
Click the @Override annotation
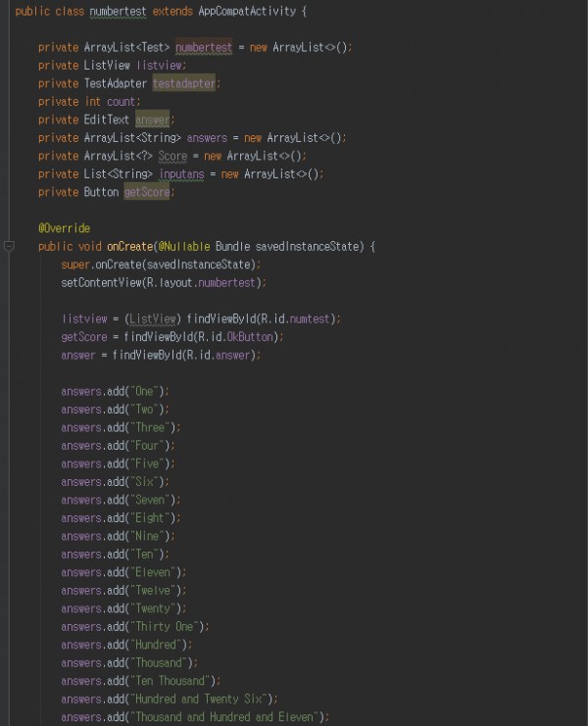click(x=65, y=228)
